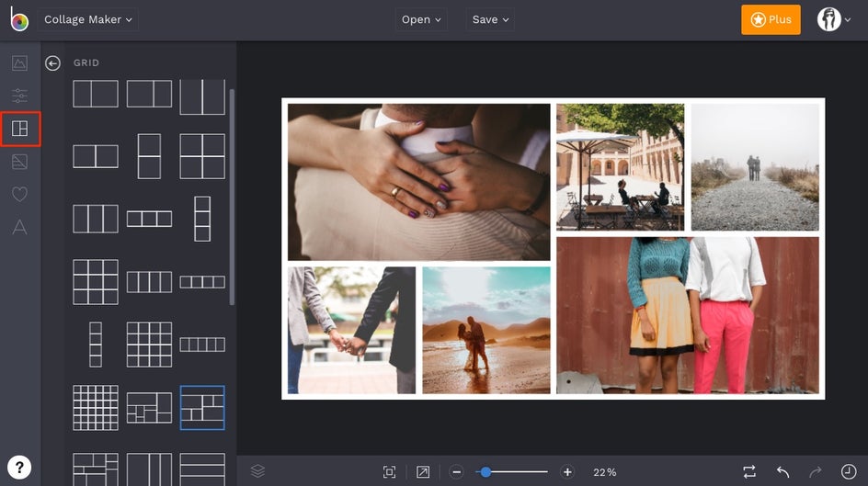Open the help question mark button

(19, 467)
